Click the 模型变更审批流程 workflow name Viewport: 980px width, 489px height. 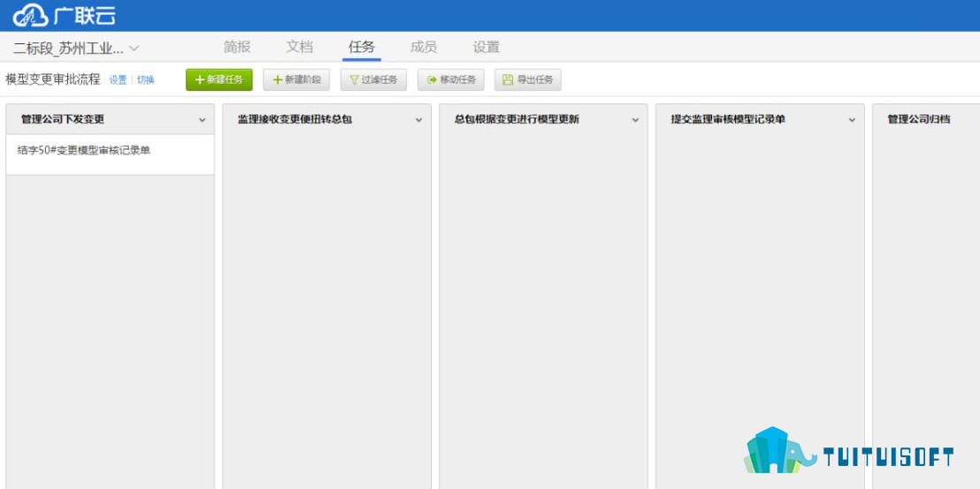click(52, 80)
